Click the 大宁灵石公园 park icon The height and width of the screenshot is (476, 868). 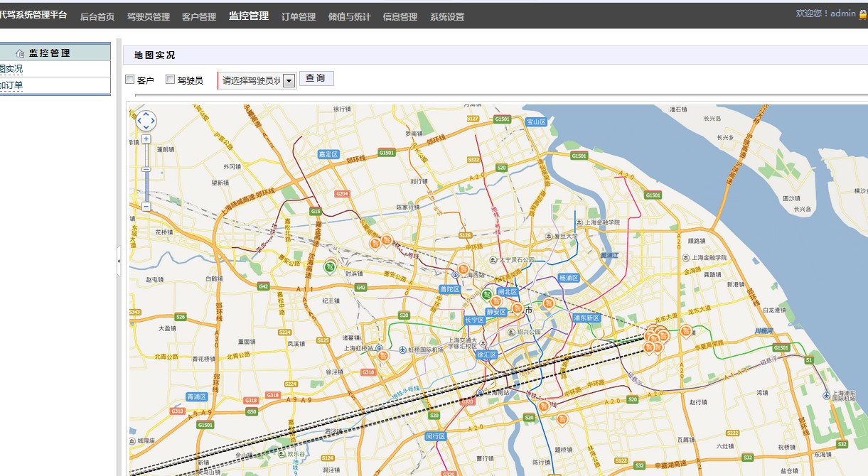click(493, 260)
